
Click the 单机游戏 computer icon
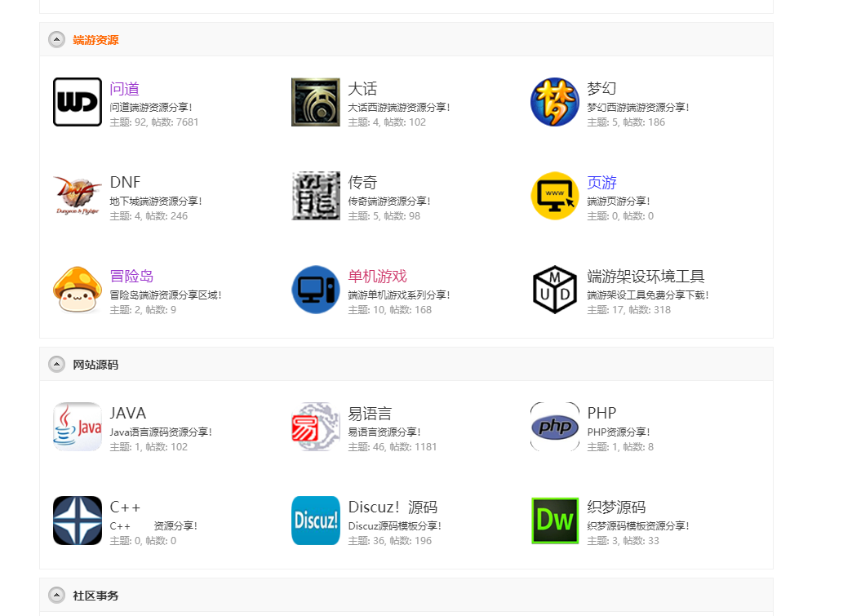[316, 290]
